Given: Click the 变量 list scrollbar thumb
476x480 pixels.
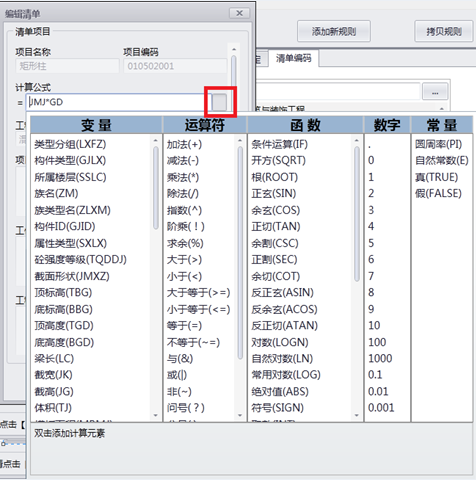Looking at the screenshot, I should pyautogui.click(x=156, y=188).
